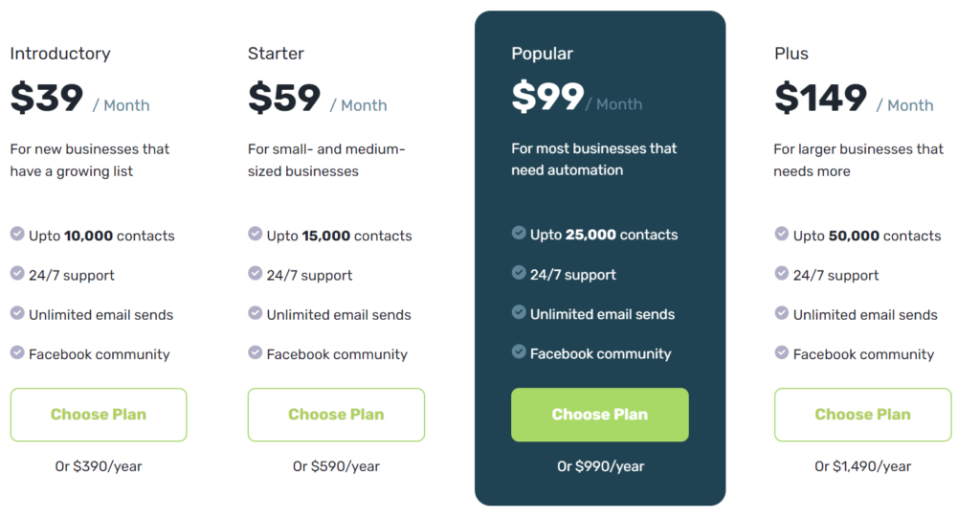The height and width of the screenshot is (519, 980).
Task: Click the Popular plan heading
Action: [x=542, y=54]
